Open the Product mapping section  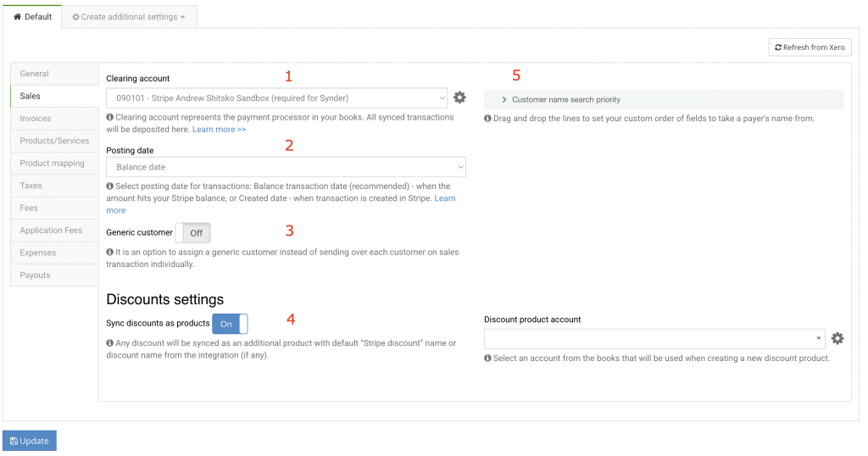click(x=53, y=164)
